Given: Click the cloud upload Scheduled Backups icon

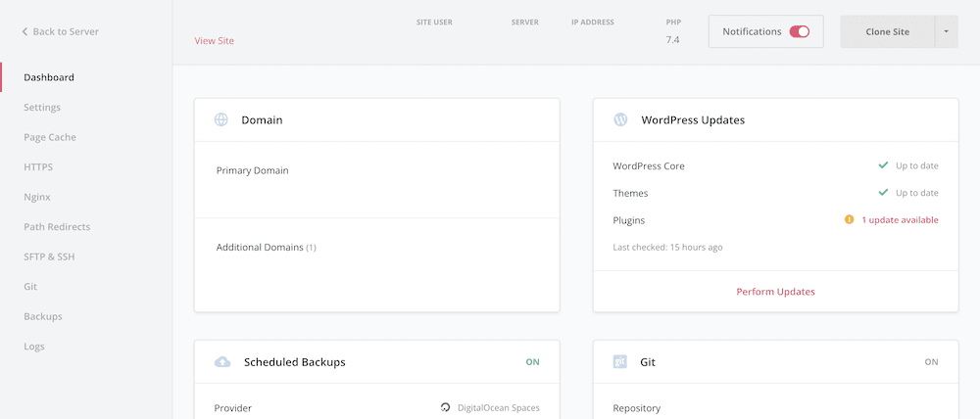Looking at the screenshot, I should 222,362.
